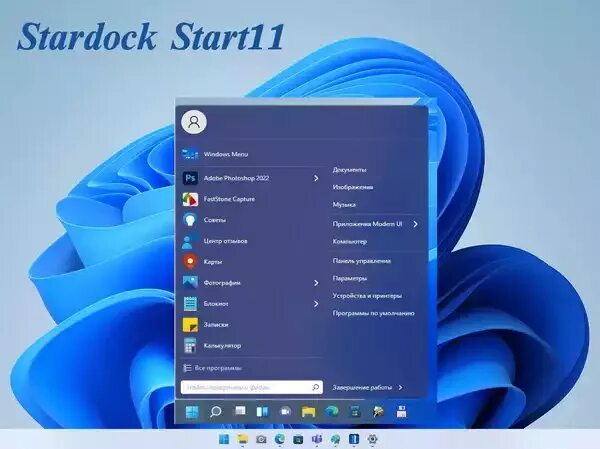The height and width of the screenshot is (449, 600).
Task: Expand the Блокнот jump list arrow
Action: (316, 304)
